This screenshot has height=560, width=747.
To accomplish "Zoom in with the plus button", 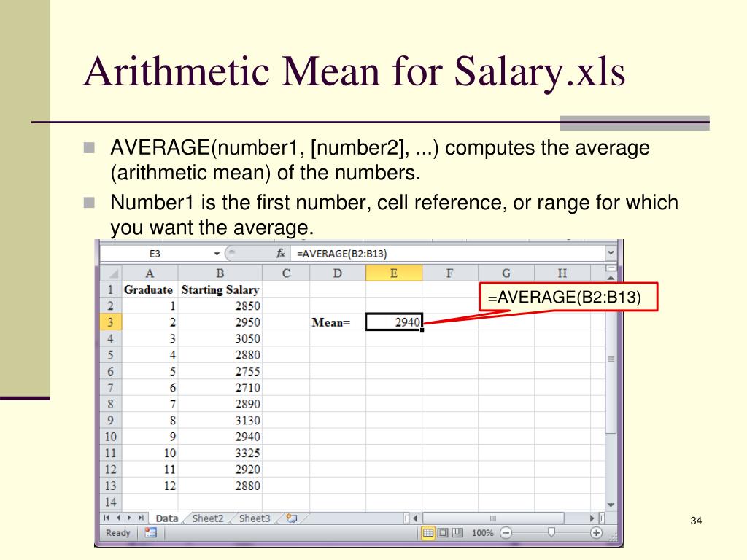I will pos(596,533).
